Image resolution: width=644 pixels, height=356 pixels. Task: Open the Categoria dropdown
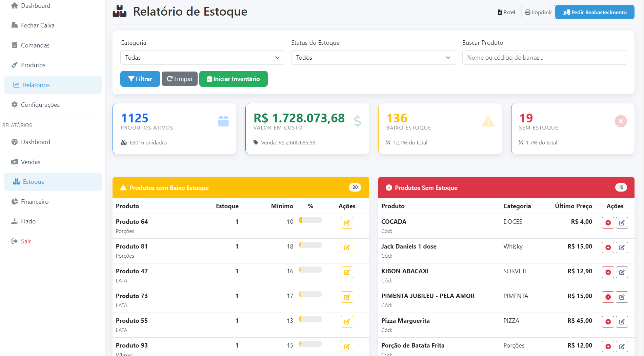(202, 58)
